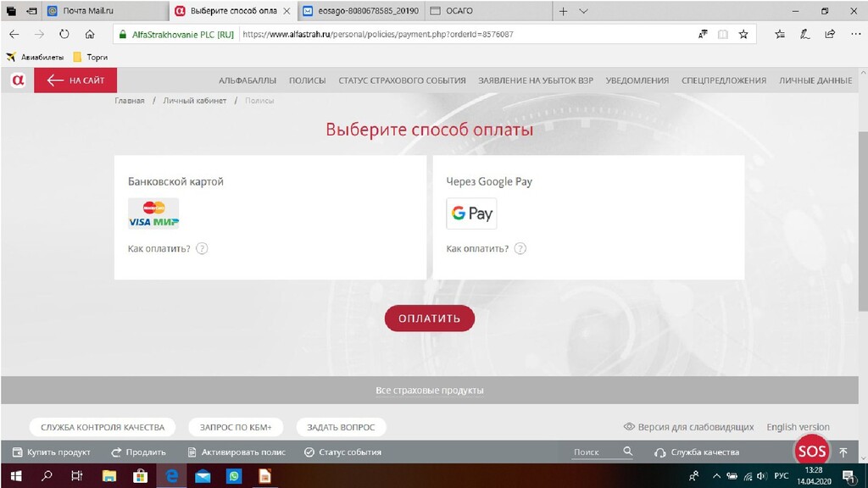This screenshot has width=868, height=488.
Task: Switch to ОСАГО browser tab
Action: pyautogui.click(x=489, y=10)
